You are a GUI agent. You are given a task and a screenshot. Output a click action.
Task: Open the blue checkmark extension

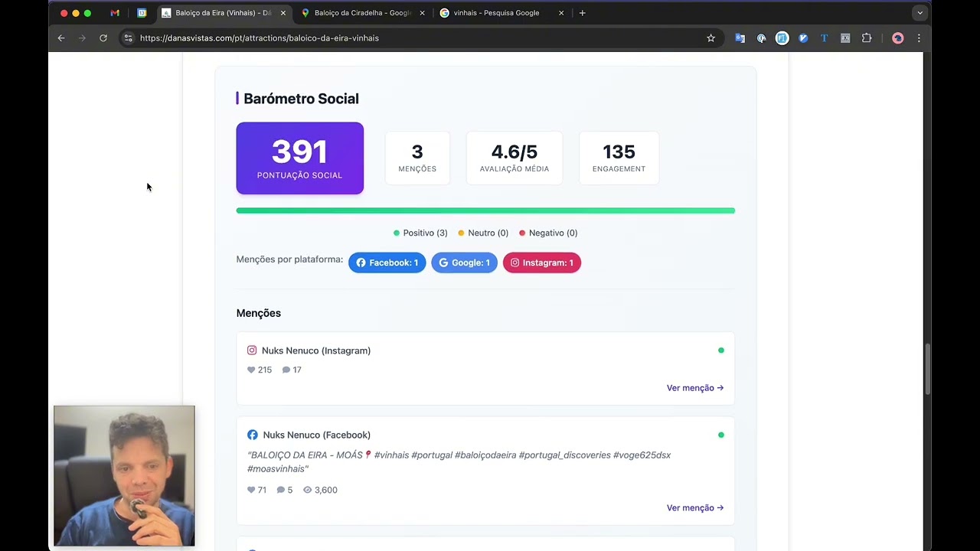803,38
